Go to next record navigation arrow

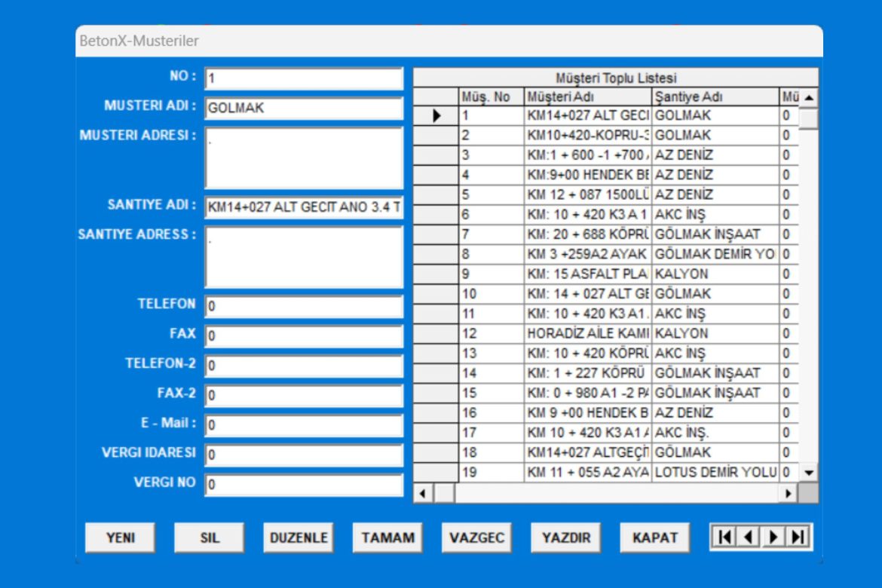[773, 537]
